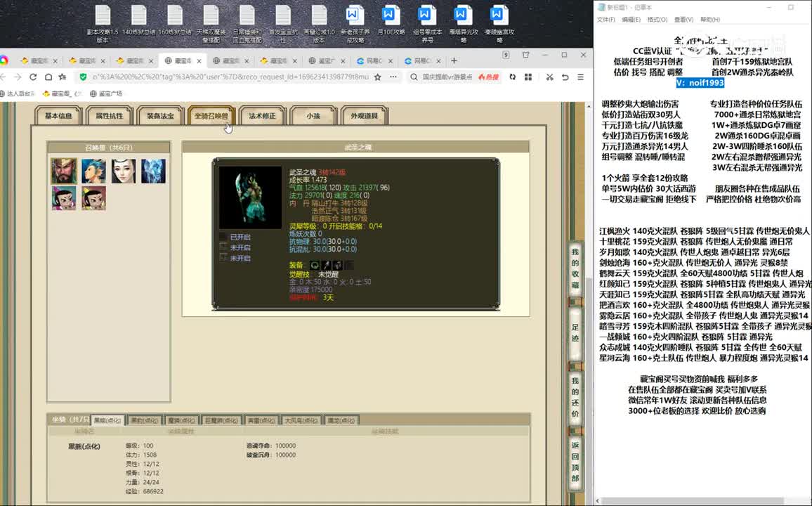Viewport: 812px width, 506px height.
Task: Click the 140炼狱总结 desktop file
Action: [x=139, y=20]
